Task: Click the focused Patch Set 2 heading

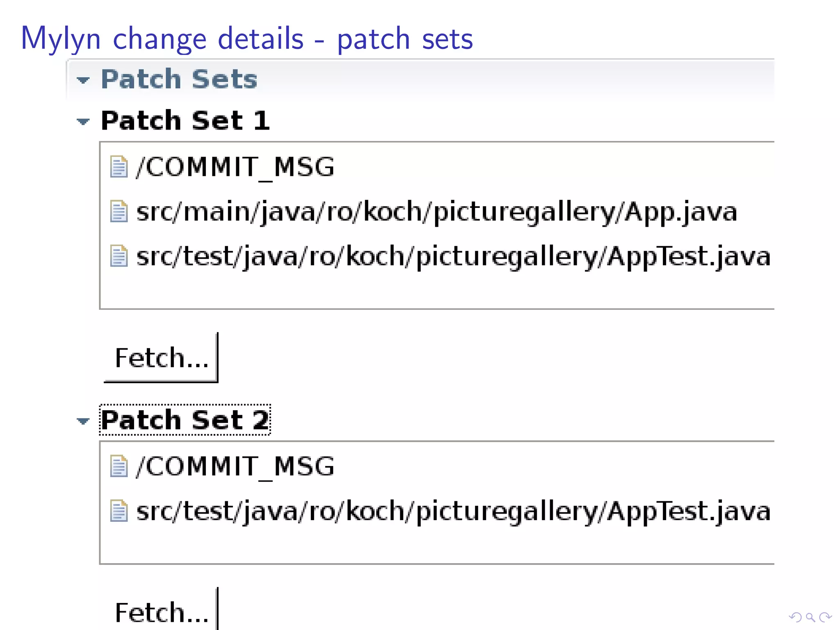Action: pyautogui.click(x=185, y=420)
